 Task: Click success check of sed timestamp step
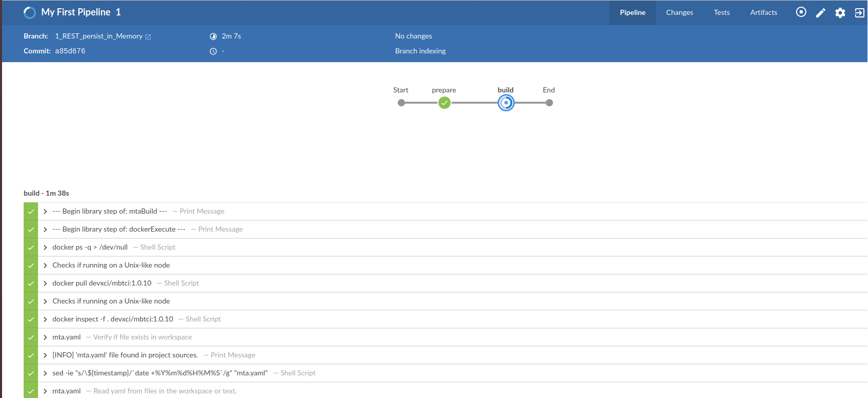31,373
